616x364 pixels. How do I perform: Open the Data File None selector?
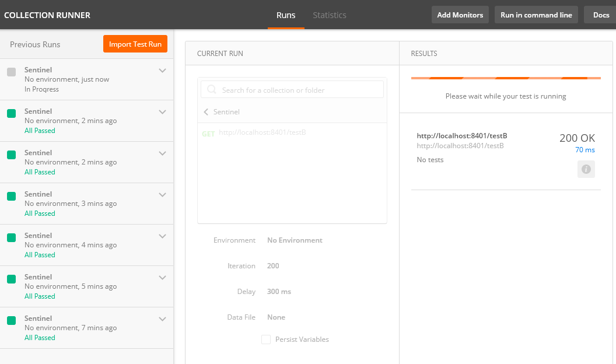pyautogui.click(x=276, y=317)
